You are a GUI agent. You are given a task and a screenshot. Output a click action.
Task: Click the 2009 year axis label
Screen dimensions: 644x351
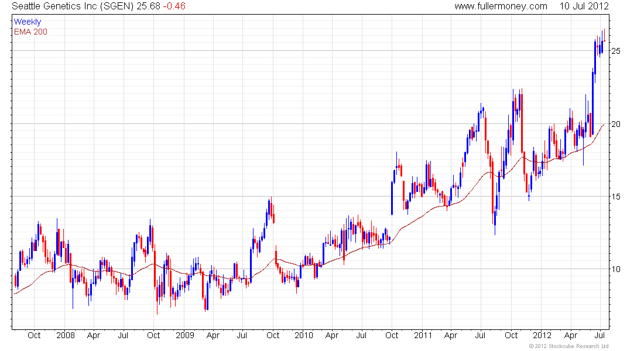click(x=185, y=335)
